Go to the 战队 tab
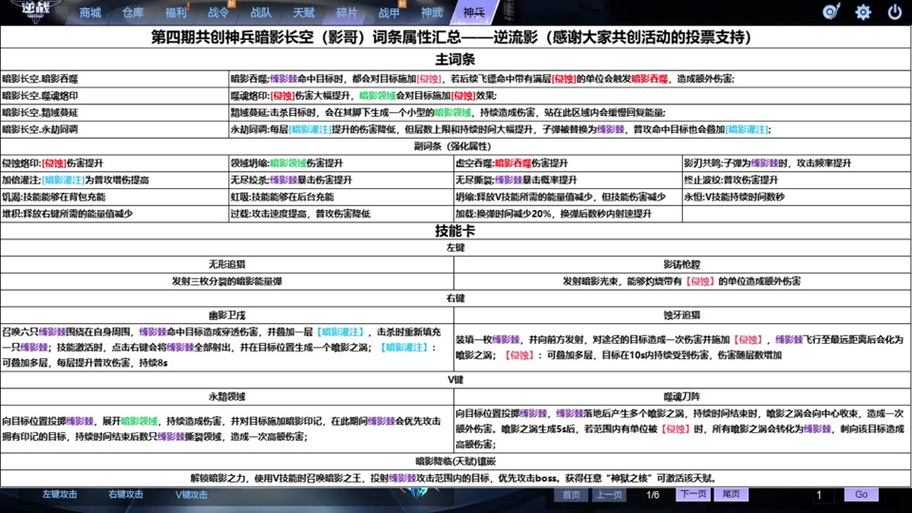Viewport: 912px width, 513px height. (x=261, y=12)
